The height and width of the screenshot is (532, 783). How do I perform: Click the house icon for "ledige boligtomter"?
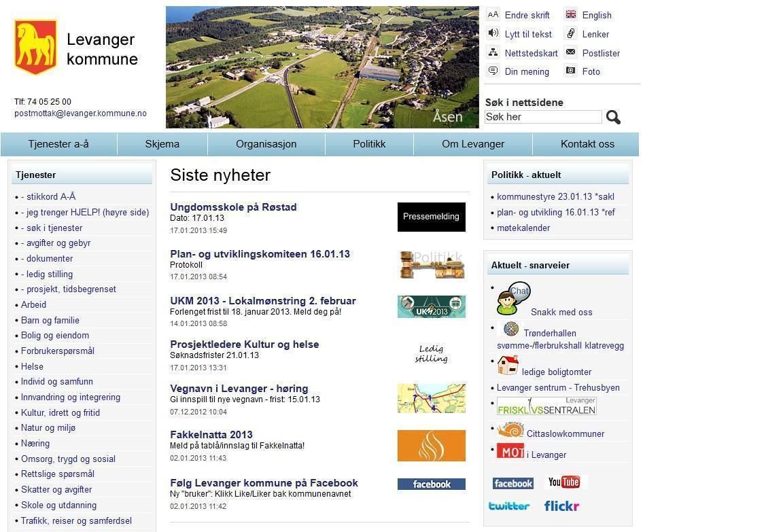coord(506,366)
